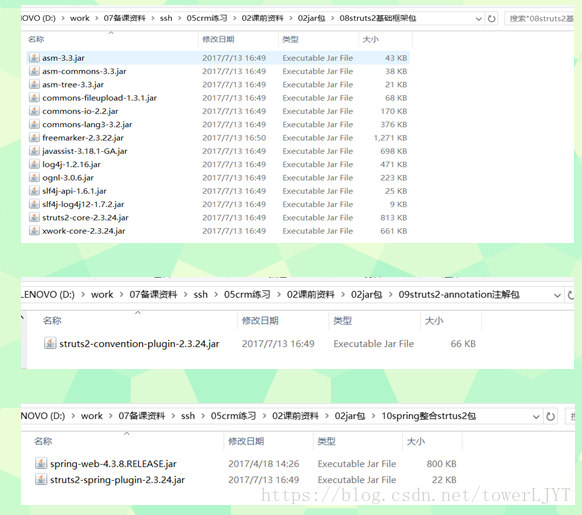
Task: Click the struts2-spring-plugin-2.3.24.jar jar icon
Action: point(41,479)
